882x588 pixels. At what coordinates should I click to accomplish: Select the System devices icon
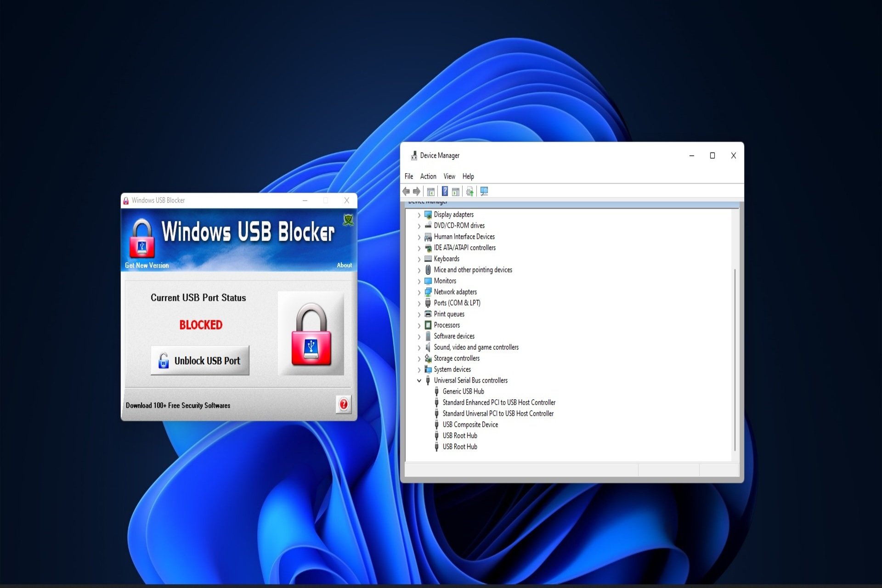pos(428,369)
